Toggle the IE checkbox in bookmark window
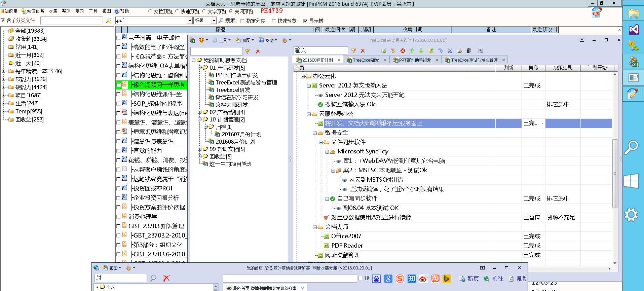The height and width of the screenshot is (291, 644). (x=361, y=278)
